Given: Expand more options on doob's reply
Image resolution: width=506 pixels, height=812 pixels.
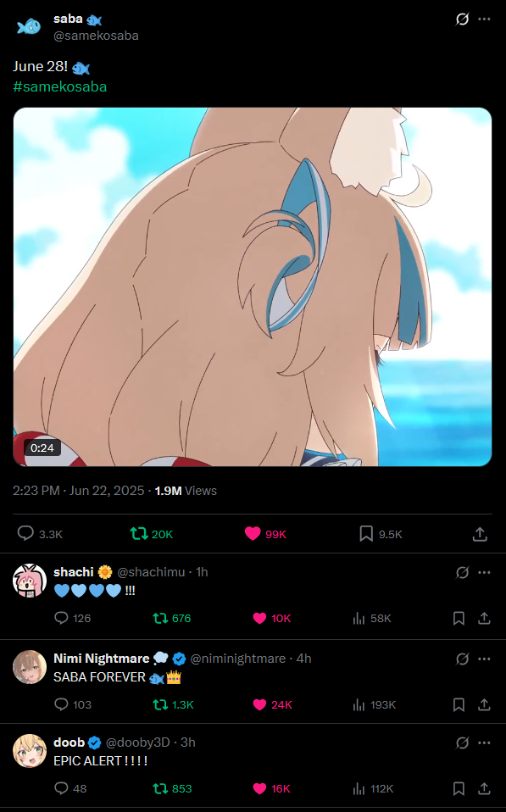Looking at the screenshot, I should point(484,743).
